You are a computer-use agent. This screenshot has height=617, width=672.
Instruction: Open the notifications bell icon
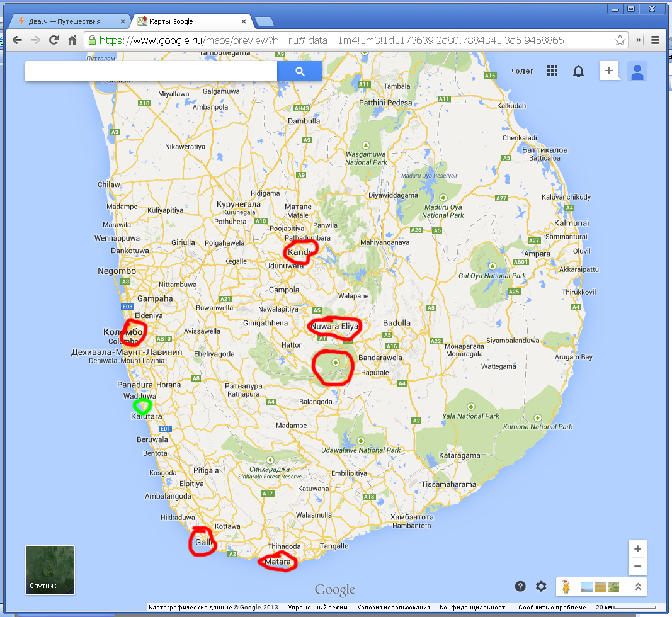(x=579, y=71)
